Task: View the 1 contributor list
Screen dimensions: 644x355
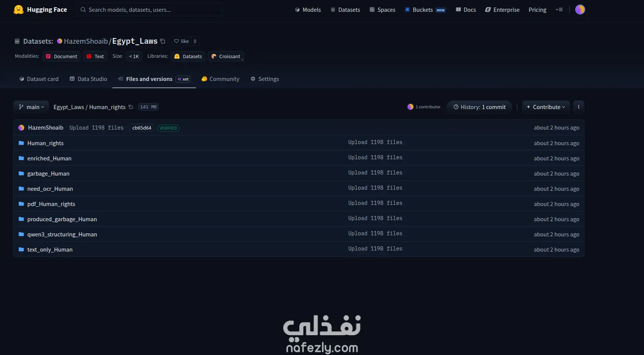Action: (424, 107)
